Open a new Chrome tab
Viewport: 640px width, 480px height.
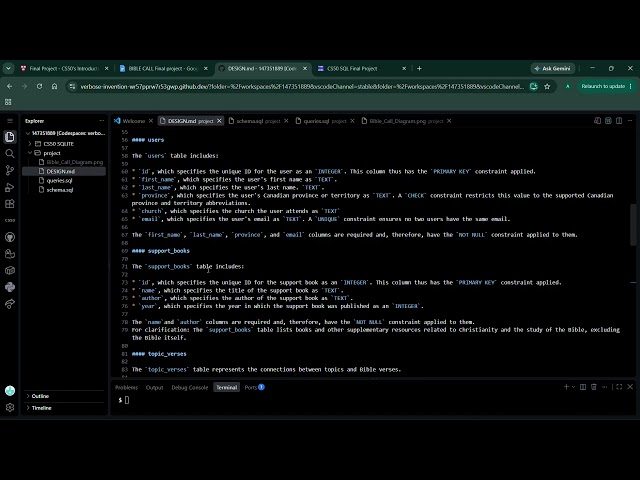point(419,69)
